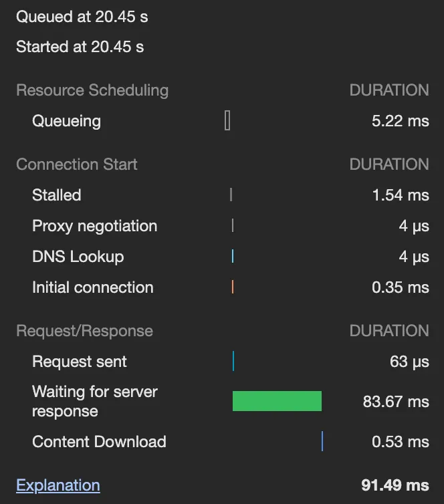Click the Request sent timing marker

(x=233, y=362)
